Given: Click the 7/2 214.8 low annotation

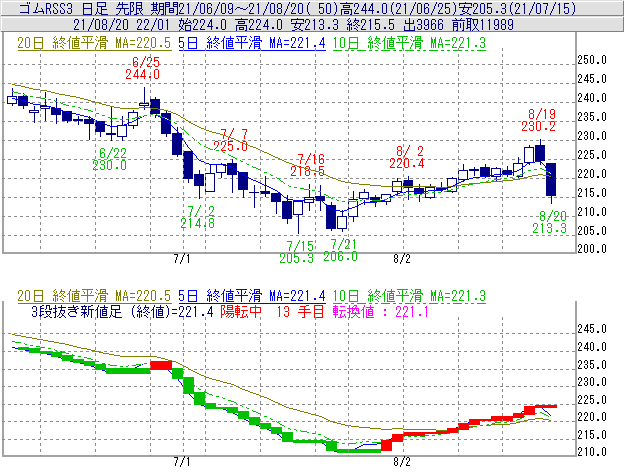Looking at the screenshot, I should tap(198, 217).
